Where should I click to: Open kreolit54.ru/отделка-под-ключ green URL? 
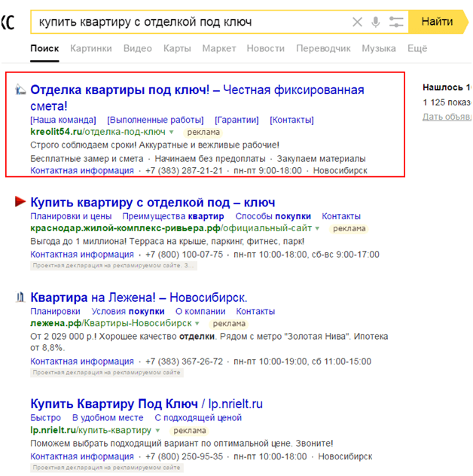[98, 132]
